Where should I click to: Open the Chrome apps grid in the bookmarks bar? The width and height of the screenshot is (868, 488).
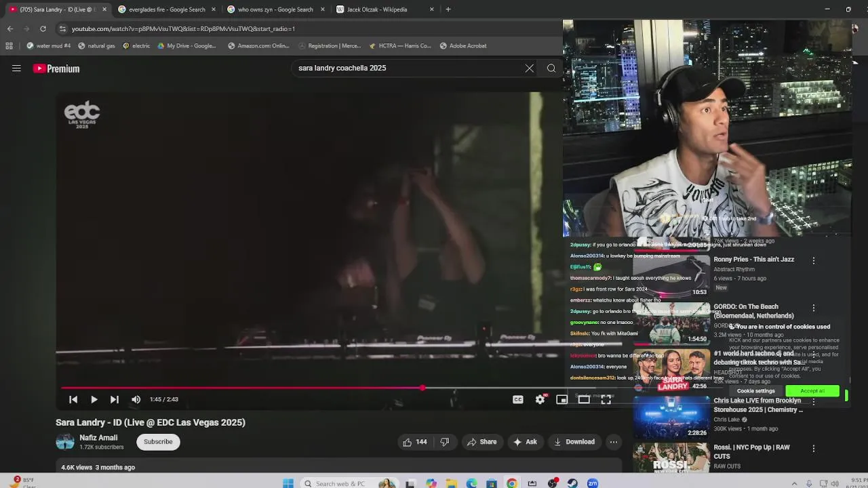click(x=9, y=46)
